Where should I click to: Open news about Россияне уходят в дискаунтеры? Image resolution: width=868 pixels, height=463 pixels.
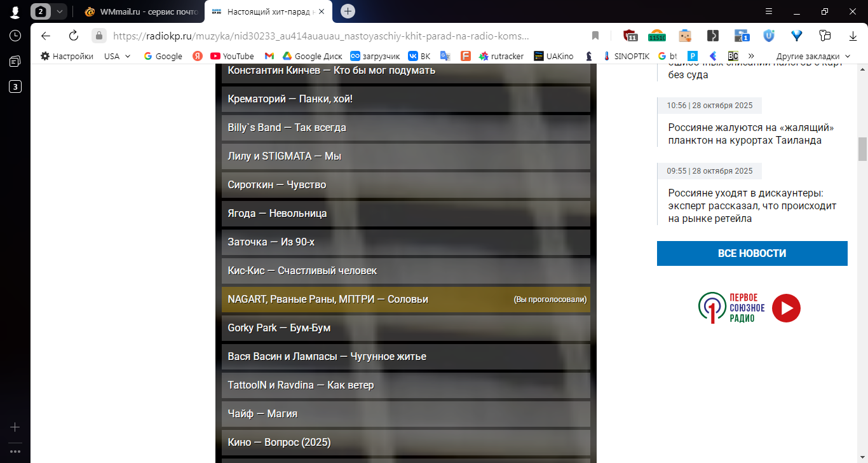tap(752, 205)
